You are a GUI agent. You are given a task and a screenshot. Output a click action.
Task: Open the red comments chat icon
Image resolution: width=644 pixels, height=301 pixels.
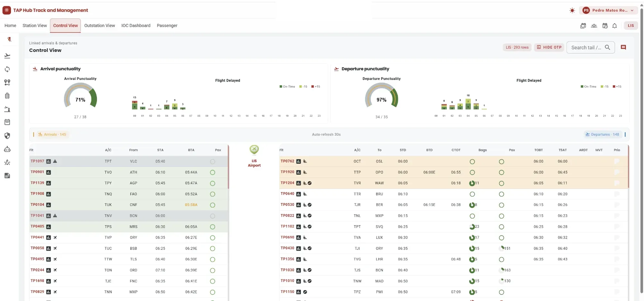click(623, 47)
